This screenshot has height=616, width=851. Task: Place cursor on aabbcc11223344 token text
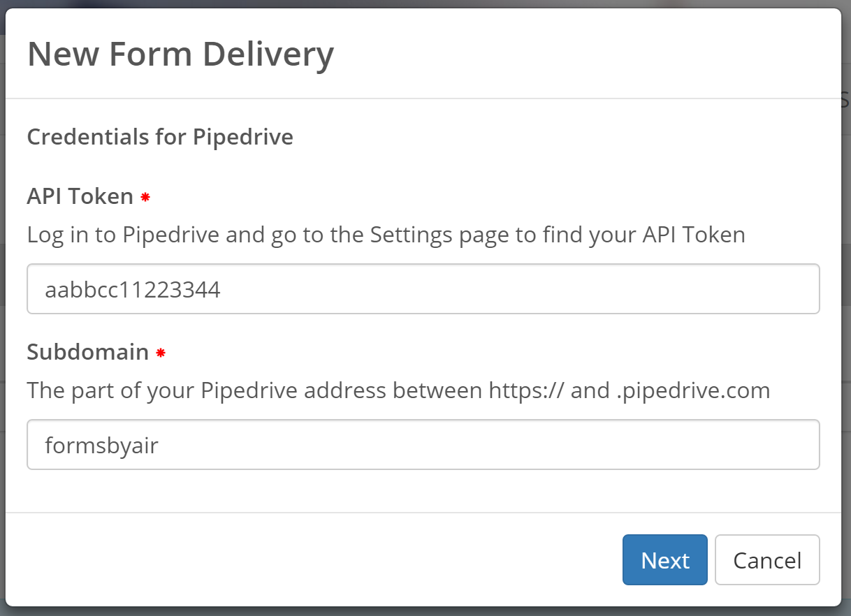133,289
